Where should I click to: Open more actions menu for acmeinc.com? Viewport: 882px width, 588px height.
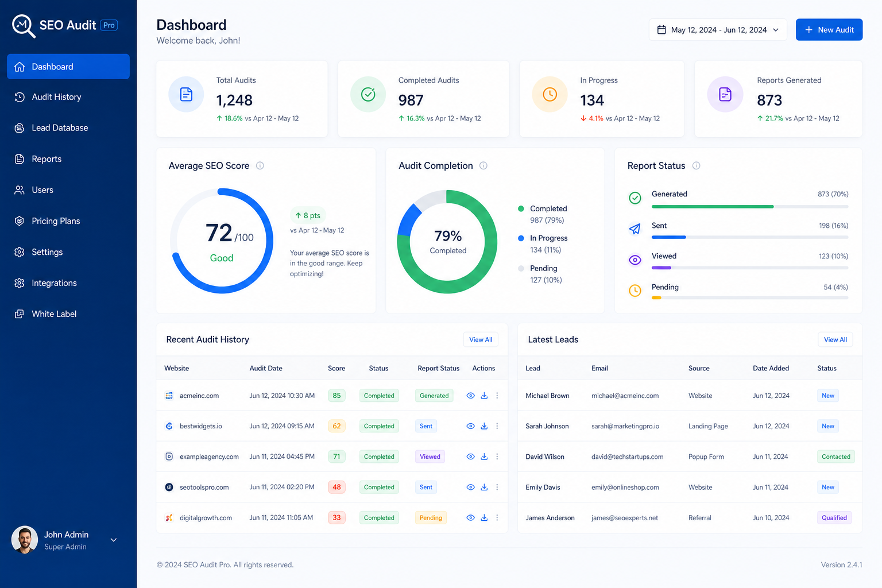pyautogui.click(x=497, y=396)
